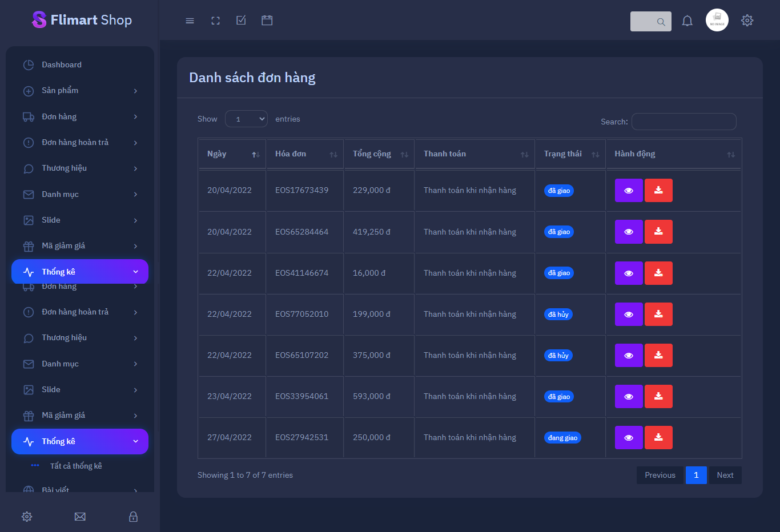The height and width of the screenshot is (532, 780).
Task: Open the fullscreen toggle icon in the top toolbar
Action: [215, 20]
